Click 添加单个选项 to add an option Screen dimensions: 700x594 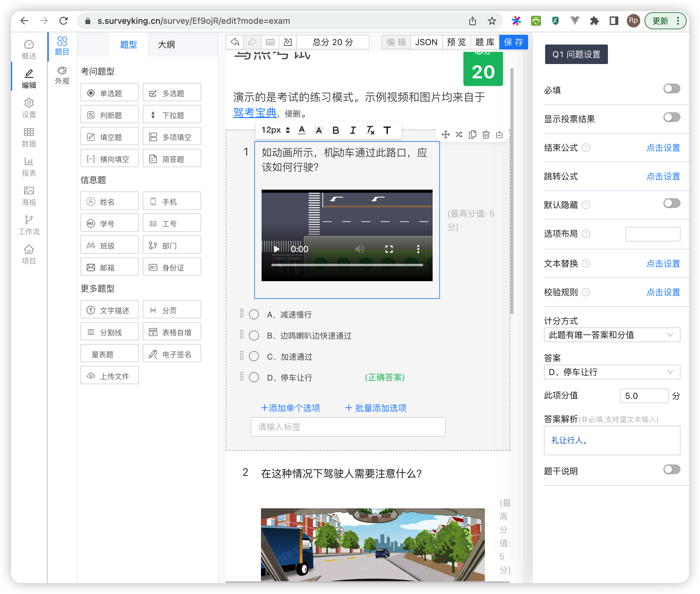click(x=291, y=408)
